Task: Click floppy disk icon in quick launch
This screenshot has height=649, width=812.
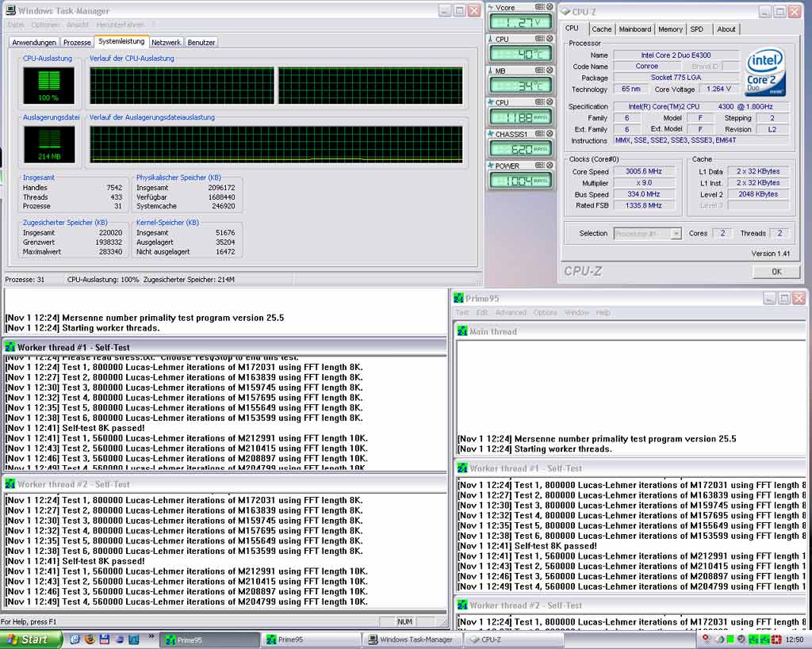Action: [104, 639]
